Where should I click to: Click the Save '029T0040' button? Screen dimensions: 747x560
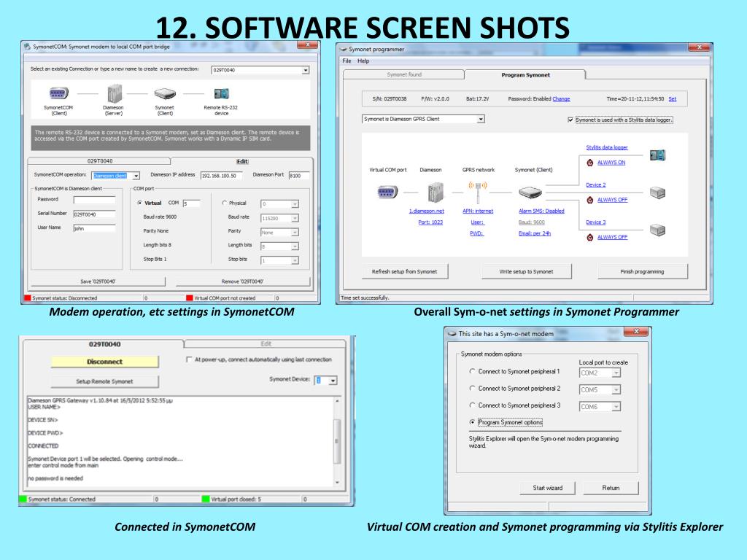pos(98,281)
